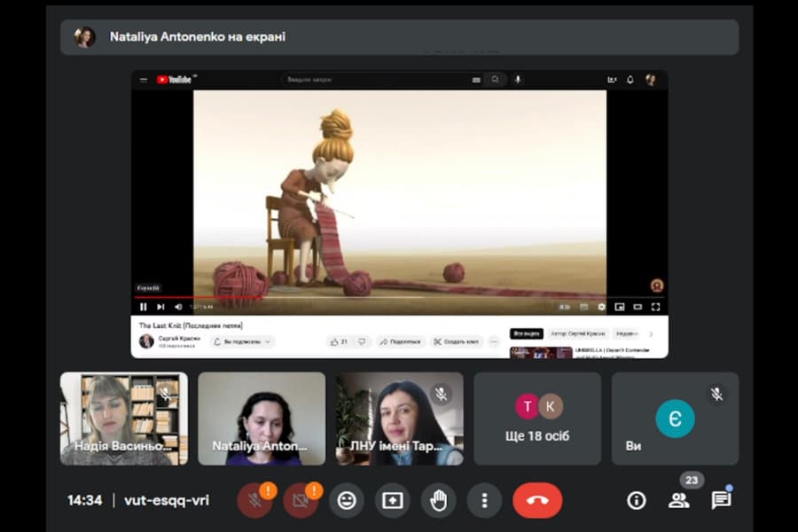The width and height of the screenshot is (798, 532).
Task: Leave the call with red hang-up button
Action: pyautogui.click(x=537, y=500)
